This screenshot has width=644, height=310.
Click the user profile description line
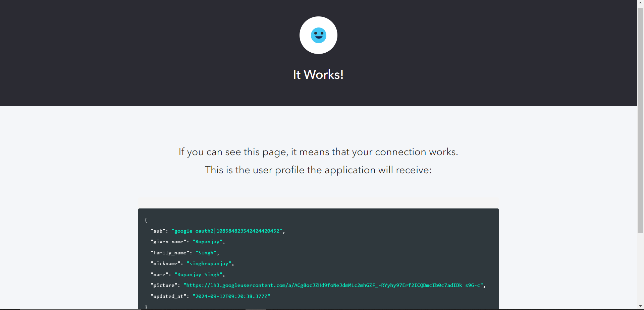pyautogui.click(x=318, y=170)
